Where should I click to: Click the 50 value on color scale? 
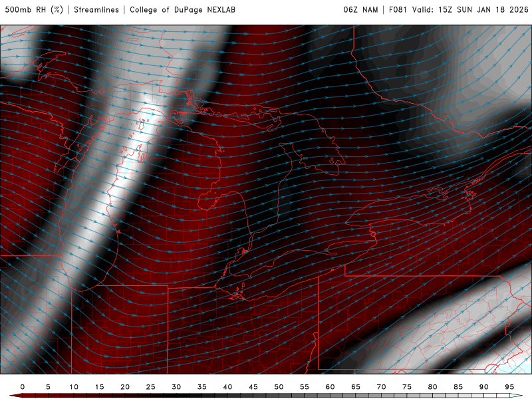279,387
